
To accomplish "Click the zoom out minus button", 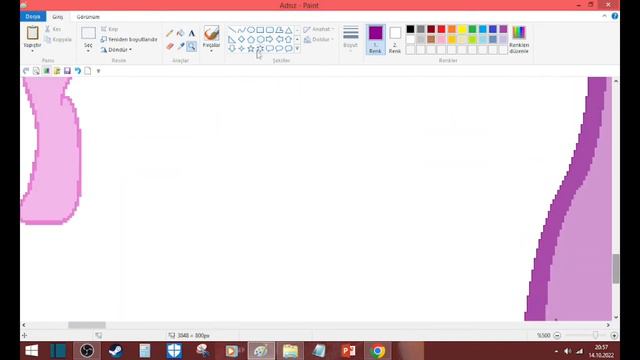I will click(x=557, y=336).
